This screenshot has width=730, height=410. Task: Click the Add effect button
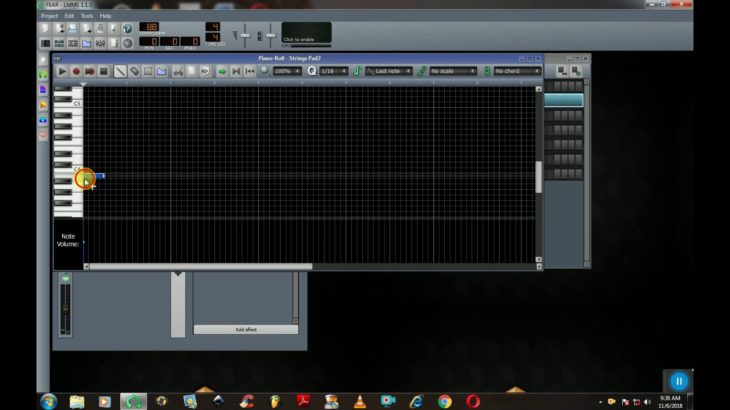coord(246,329)
